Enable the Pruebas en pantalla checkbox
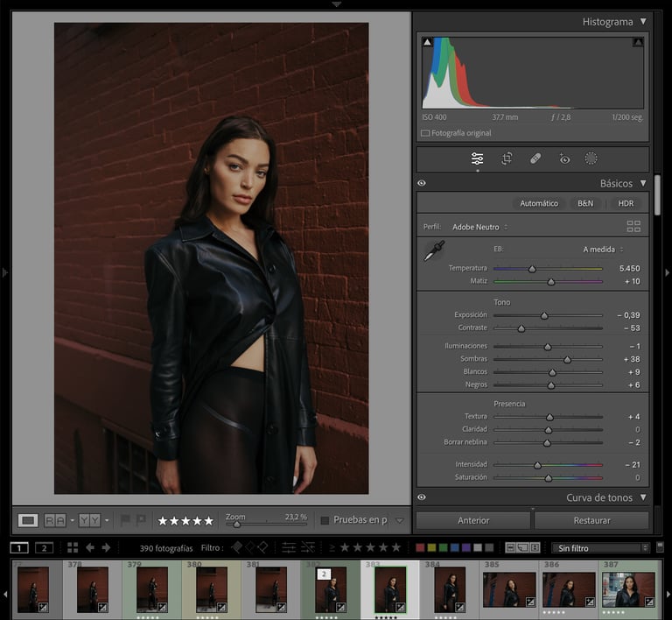The width and height of the screenshot is (672, 620). point(325,520)
